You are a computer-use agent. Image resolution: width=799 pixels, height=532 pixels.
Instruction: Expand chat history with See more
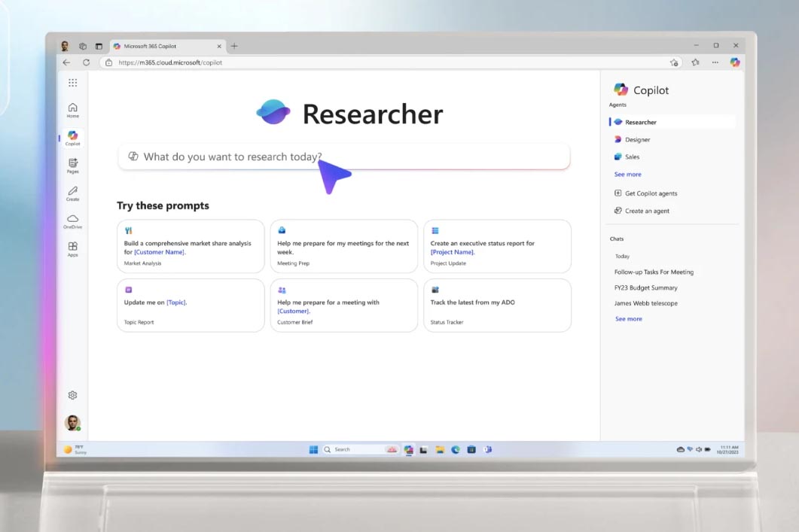coord(628,319)
